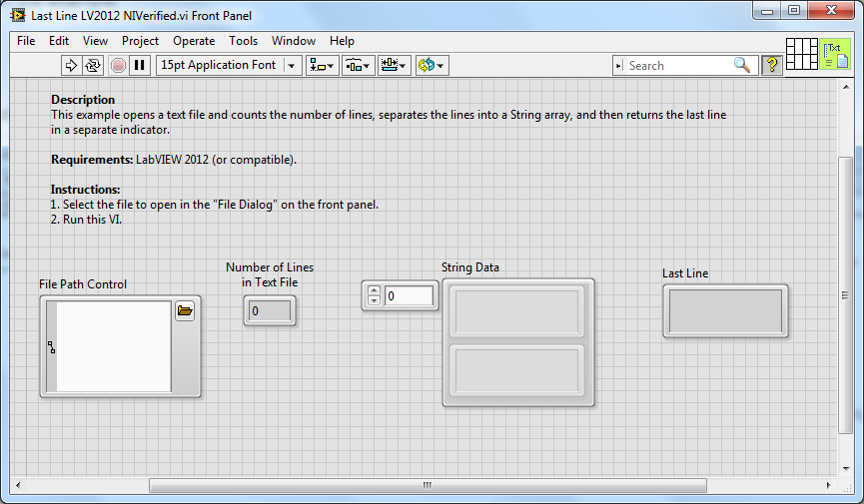Open the Reorder toolbar menu
This screenshot has height=504, width=864.
(x=432, y=66)
